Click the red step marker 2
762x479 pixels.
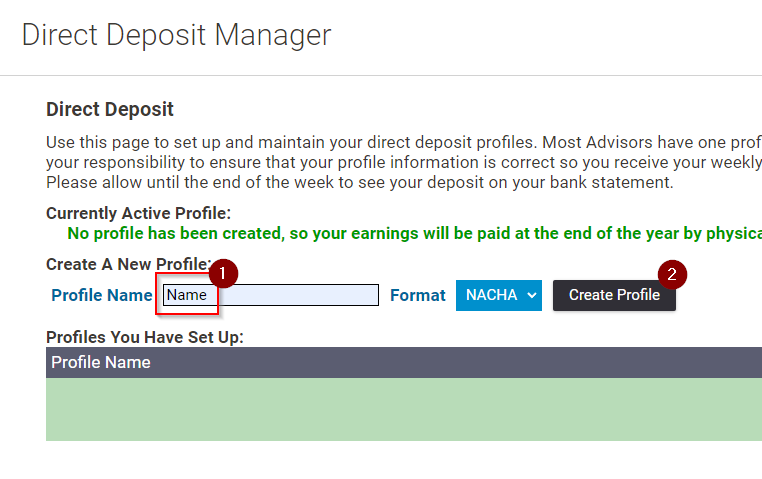pyautogui.click(x=672, y=273)
